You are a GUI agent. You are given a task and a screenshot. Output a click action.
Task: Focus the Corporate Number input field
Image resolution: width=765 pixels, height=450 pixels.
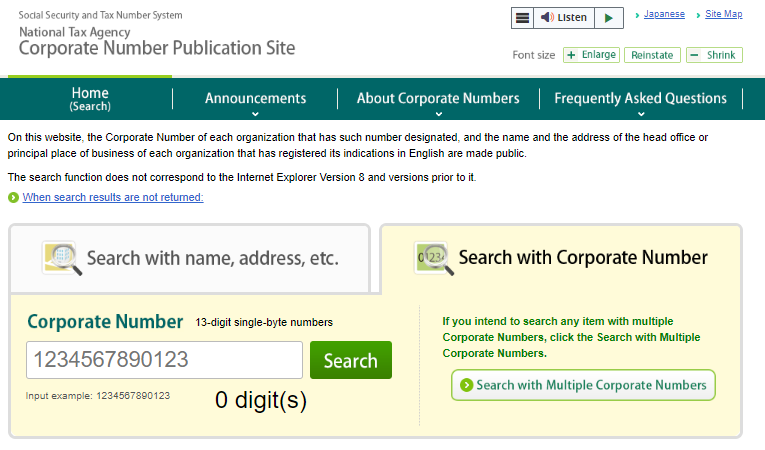[x=164, y=360]
